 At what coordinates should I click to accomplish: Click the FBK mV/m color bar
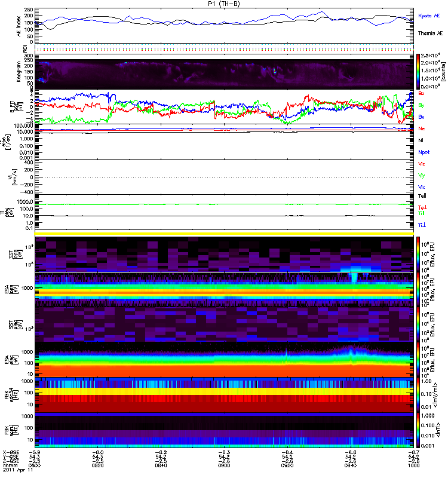coord(418,394)
